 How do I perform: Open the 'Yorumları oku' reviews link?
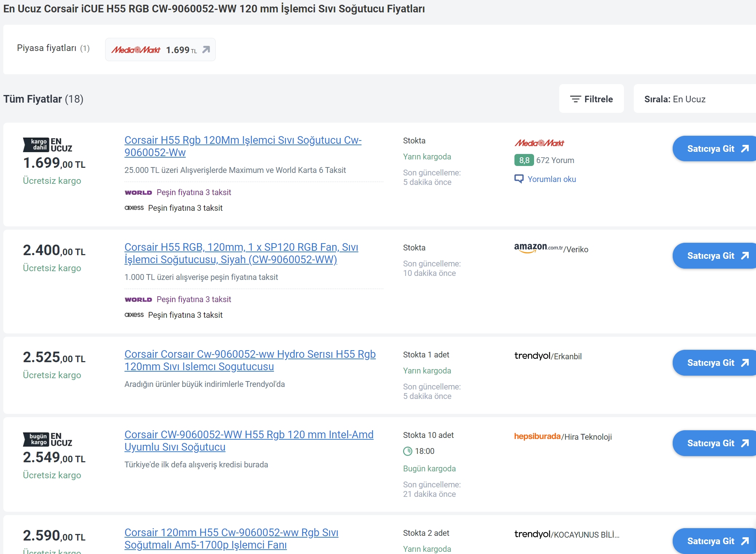552,179
